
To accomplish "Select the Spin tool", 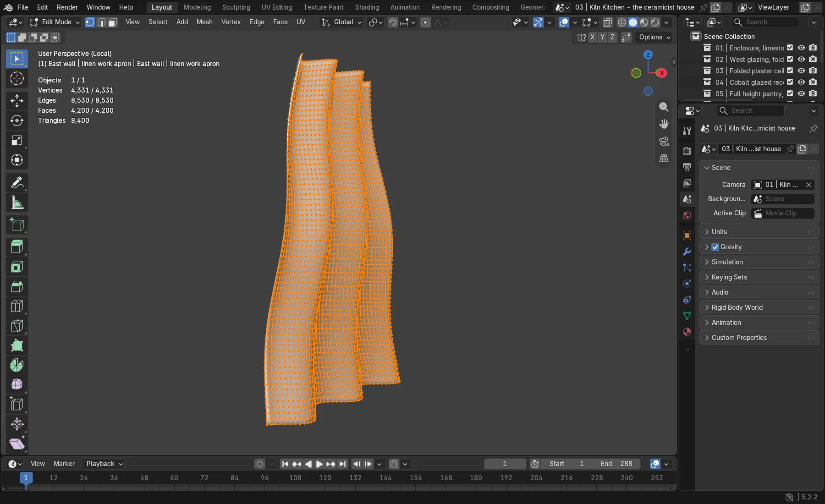I will point(17,365).
